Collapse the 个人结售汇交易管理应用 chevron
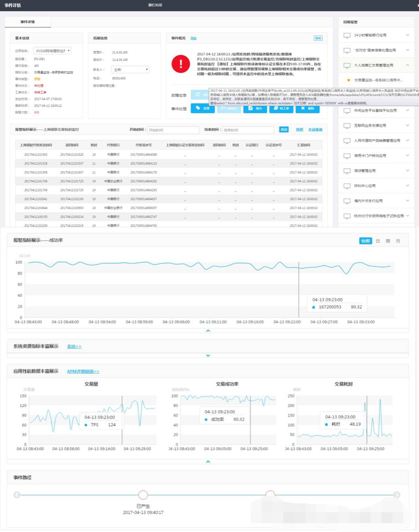The width and height of the screenshot is (419, 532). click(x=407, y=65)
